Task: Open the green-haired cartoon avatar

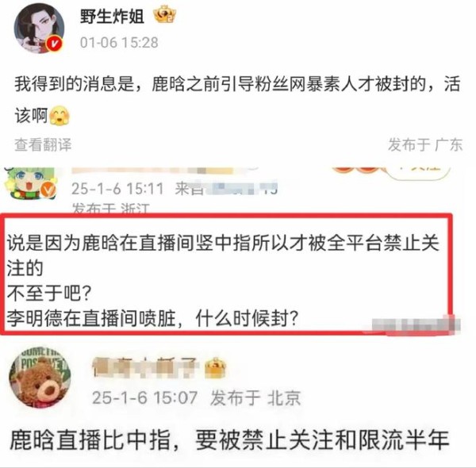Action: 30,183
